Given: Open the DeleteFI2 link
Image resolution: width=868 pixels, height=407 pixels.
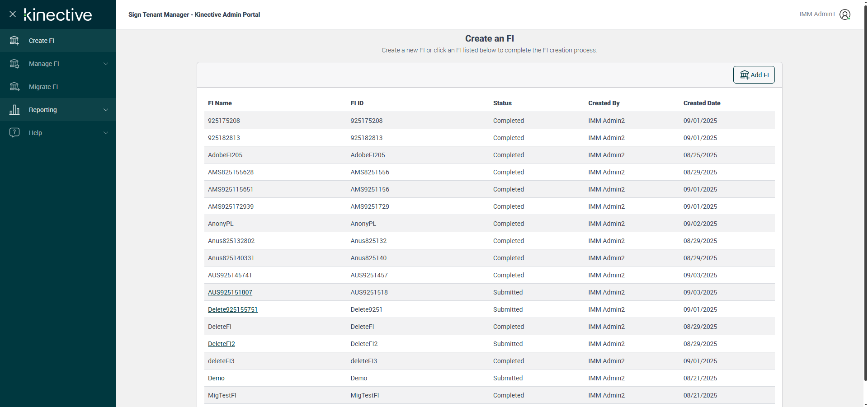Looking at the screenshot, I should (221, 344).
